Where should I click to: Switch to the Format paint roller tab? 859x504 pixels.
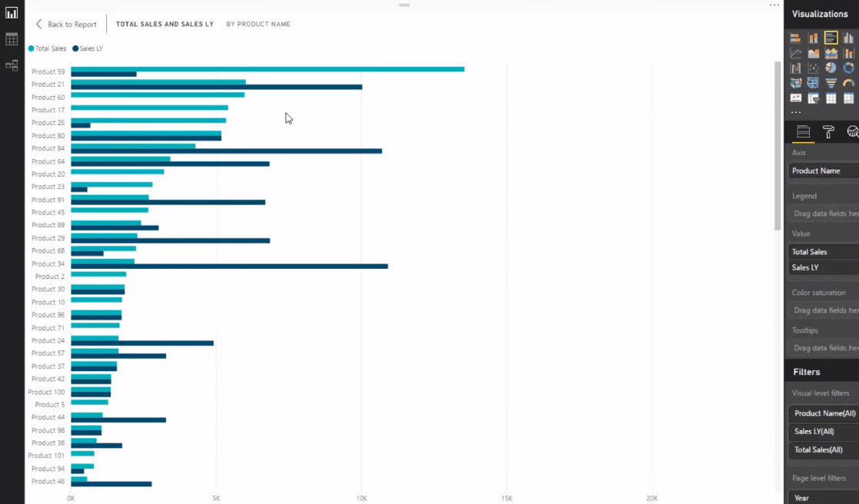(x=828, y=132)
